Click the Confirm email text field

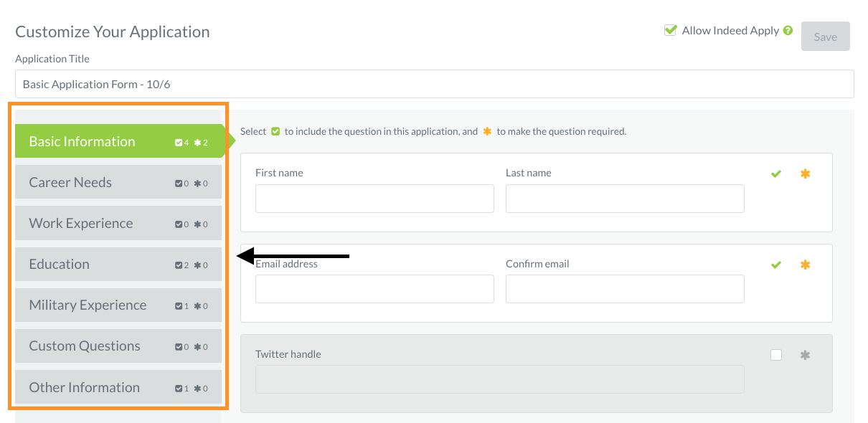(x=625, y=289)
